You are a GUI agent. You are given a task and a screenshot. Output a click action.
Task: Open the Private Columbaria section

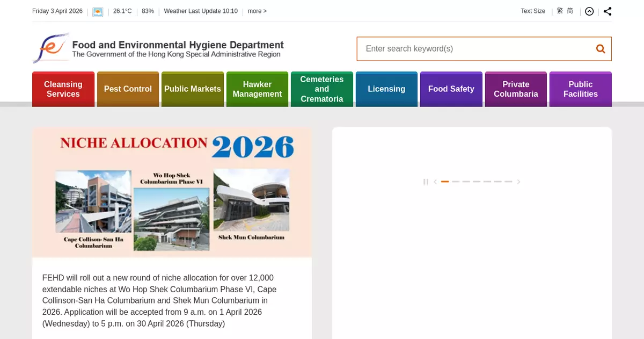click(x=516, y=89)
